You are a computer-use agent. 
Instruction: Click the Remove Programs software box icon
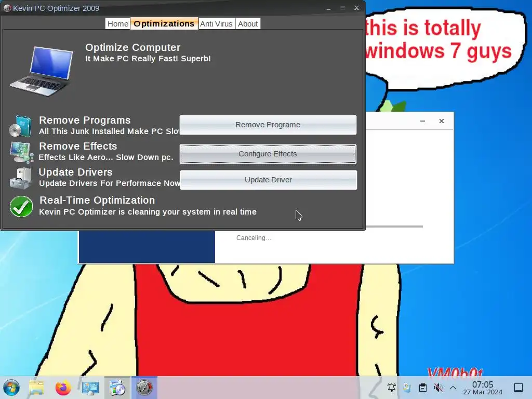pos(21,126)
